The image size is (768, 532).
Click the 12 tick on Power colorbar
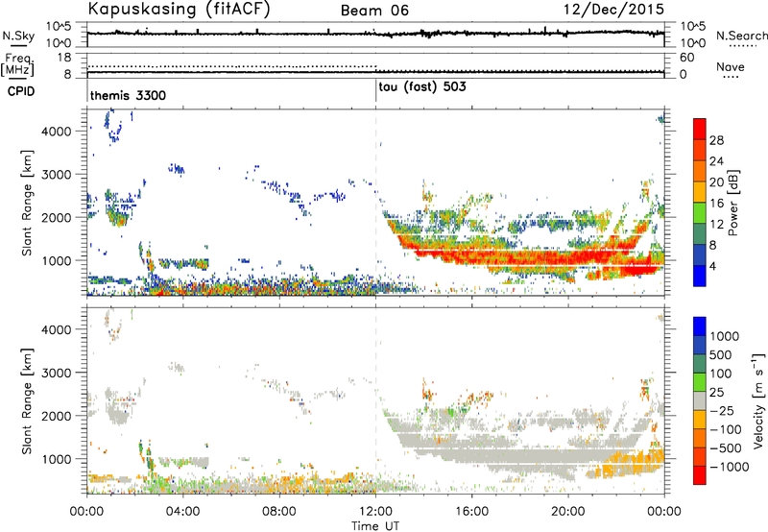[716, 225]
